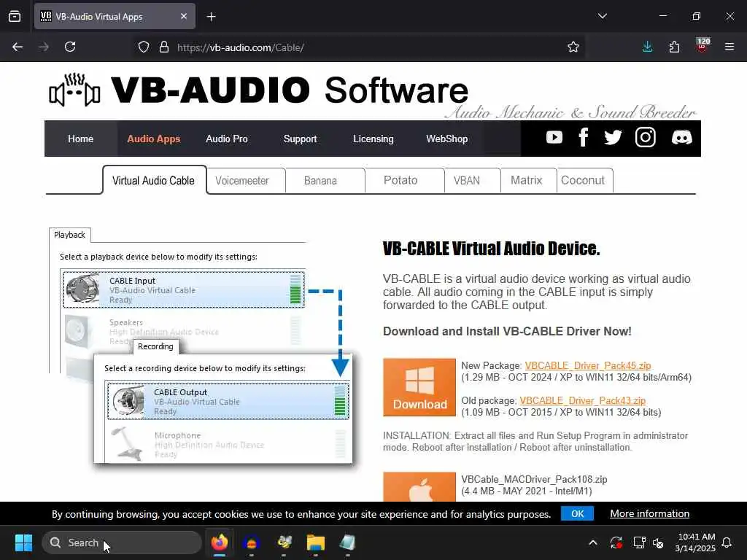747x560 pixels.
Task: Open the Audio Apps menu item
Action: (153, 139)
